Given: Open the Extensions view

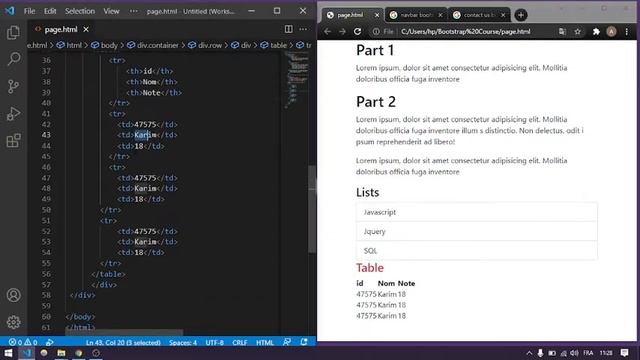Looking at the screenshot, I should coord(13,140).
